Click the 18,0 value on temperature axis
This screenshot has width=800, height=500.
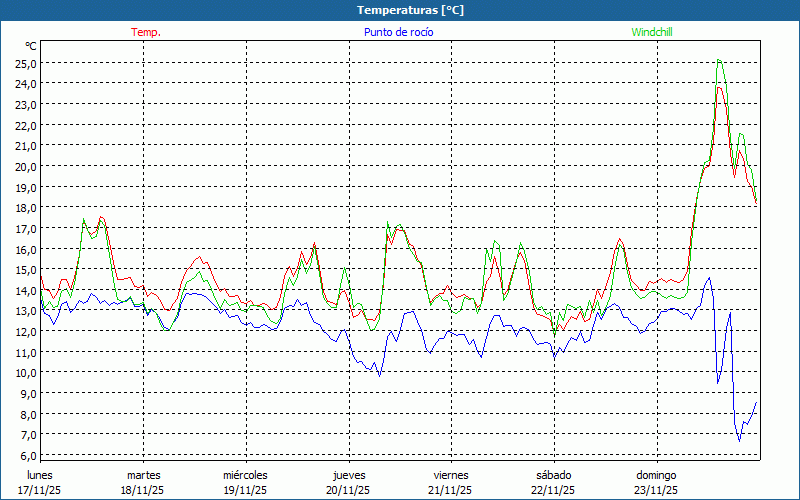pyautogui.click(x=25, y=207)
